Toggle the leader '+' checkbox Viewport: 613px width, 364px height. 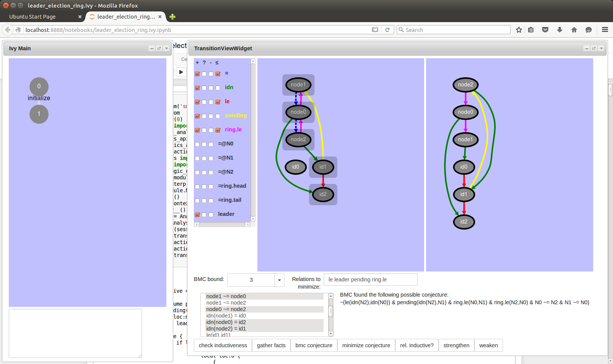(x=197, y=215)
